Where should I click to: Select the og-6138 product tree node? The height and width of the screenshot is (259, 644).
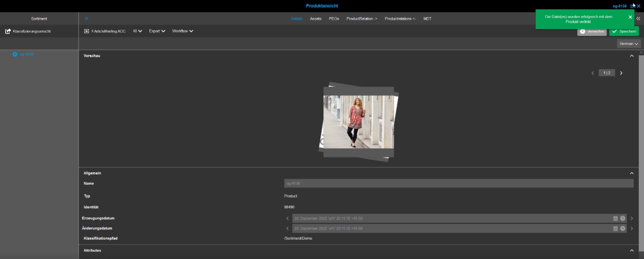pyautogui.click(x=27, y=55)
